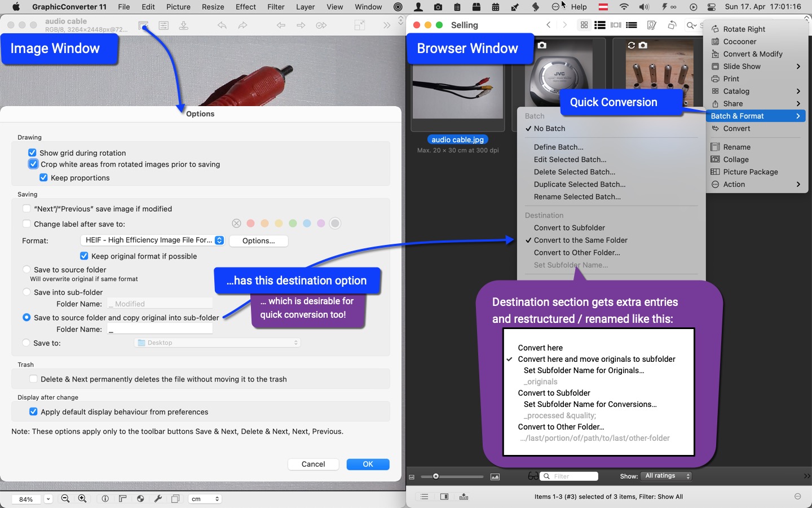Select Save into sub-folder radio button
The width and height of the screenshot is (812, 508).
click(x=27, y=292)
